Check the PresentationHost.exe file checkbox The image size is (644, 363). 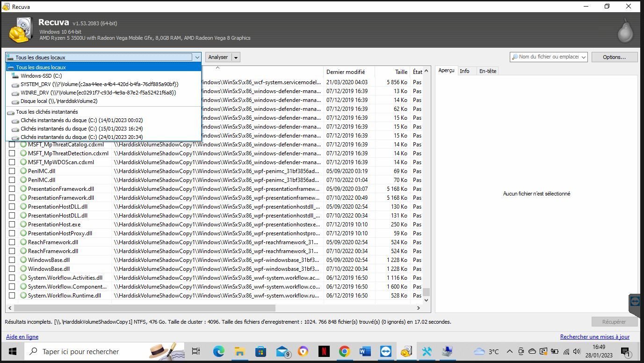pyautogui.click(x=12, y=225)
